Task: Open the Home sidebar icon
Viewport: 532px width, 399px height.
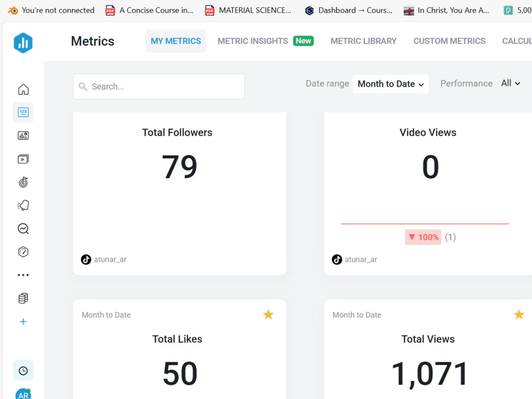Action: click(x=23, y=89)
